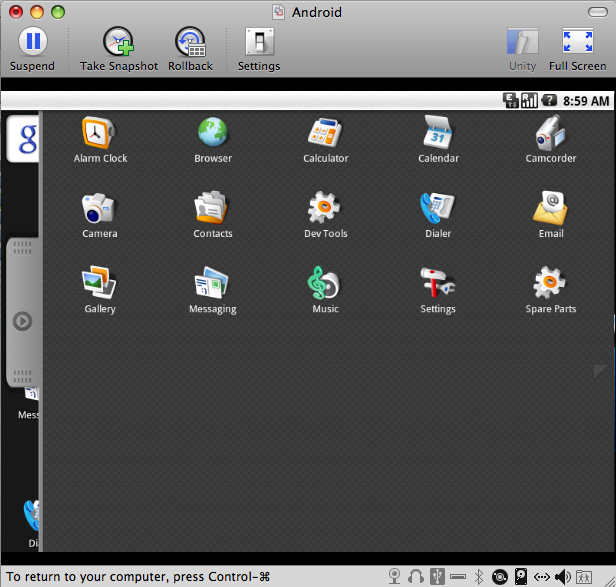Close the app drawer using the side handle

[x=23, y=313]
